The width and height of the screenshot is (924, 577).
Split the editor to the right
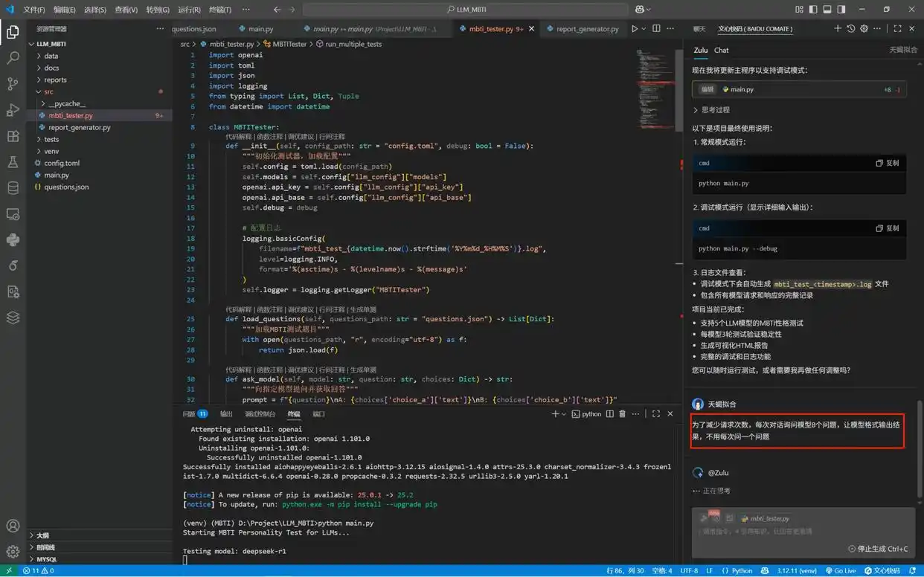point(656,29)
